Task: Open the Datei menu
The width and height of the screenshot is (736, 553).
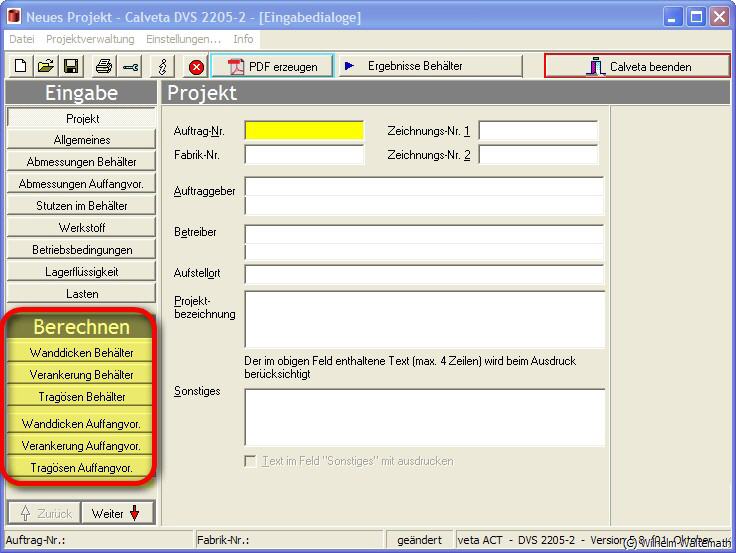Action: pos(21,39)
